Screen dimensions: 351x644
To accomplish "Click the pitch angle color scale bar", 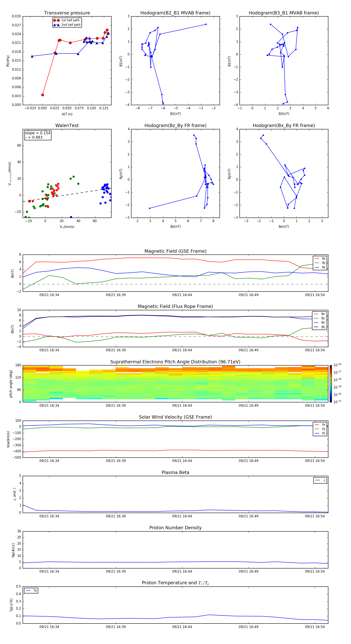I will coord(331,384).
